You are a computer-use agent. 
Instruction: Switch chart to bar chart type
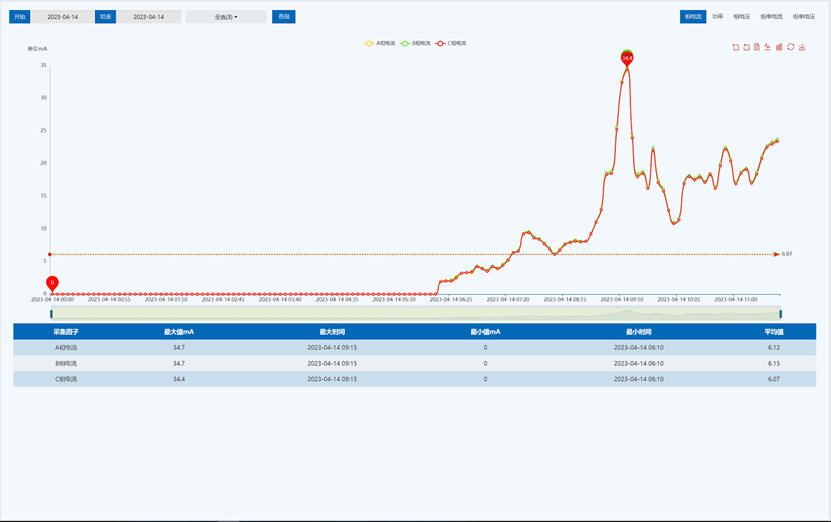779,47
